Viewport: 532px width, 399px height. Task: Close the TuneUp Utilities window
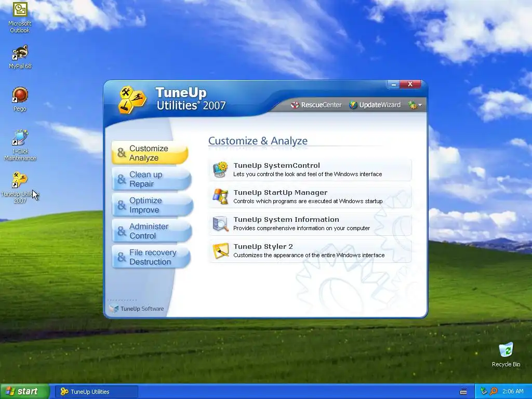click(410, 84)
